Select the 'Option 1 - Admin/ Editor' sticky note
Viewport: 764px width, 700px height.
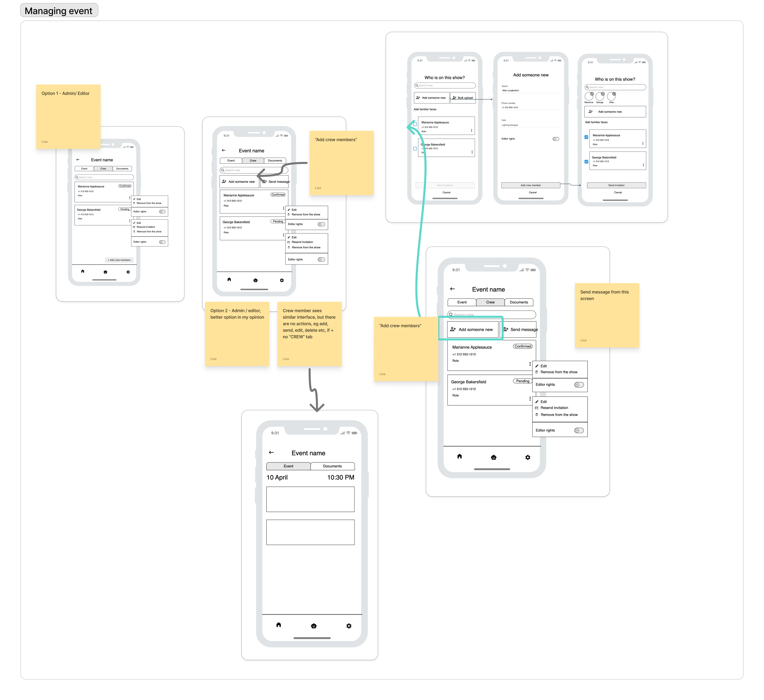[x=68, y=116]
